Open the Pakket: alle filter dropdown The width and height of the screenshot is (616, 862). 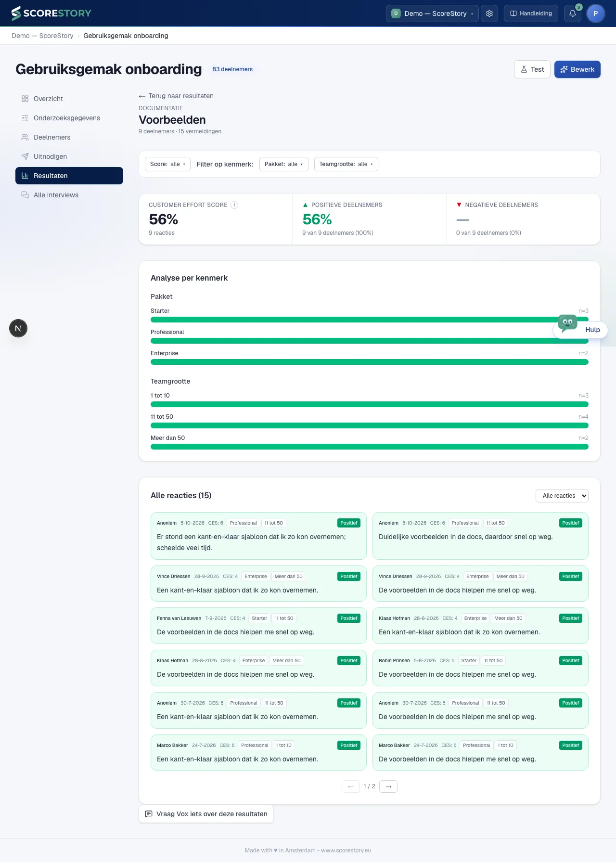click(284, 164)
